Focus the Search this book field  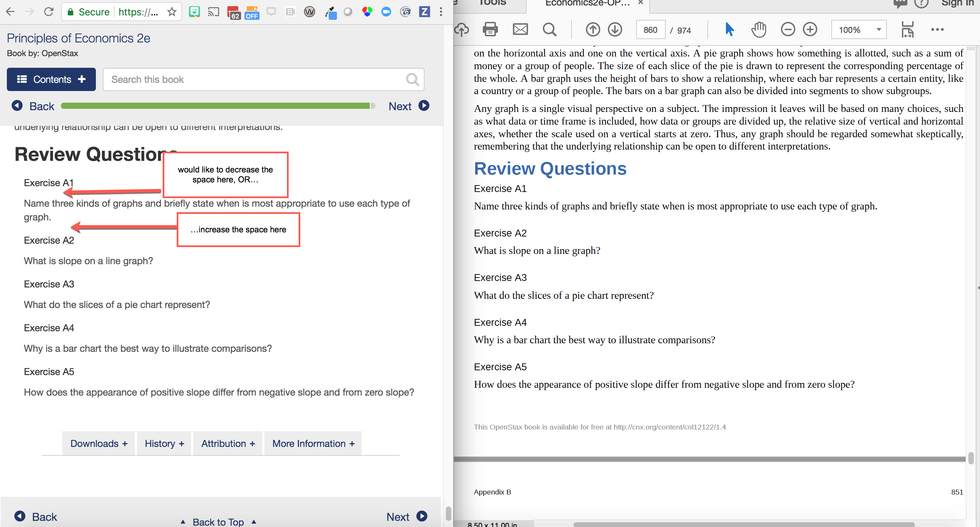coord(263,79)
